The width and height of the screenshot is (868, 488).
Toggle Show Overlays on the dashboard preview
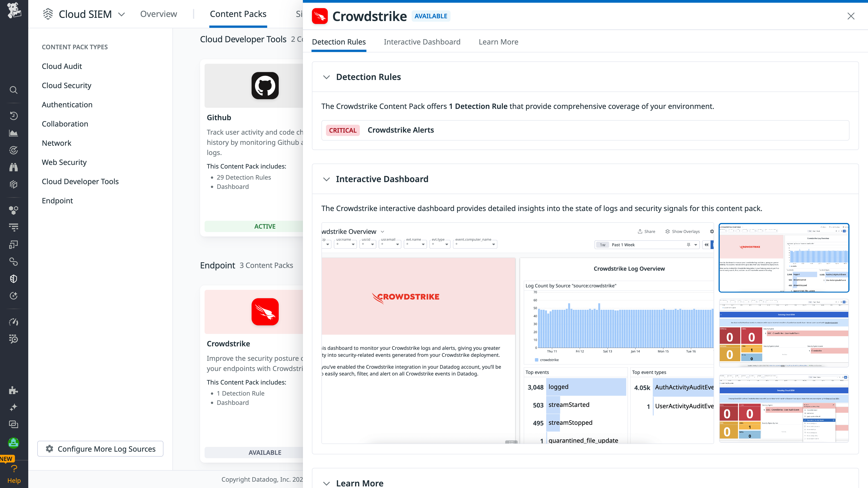pos(682,231)
